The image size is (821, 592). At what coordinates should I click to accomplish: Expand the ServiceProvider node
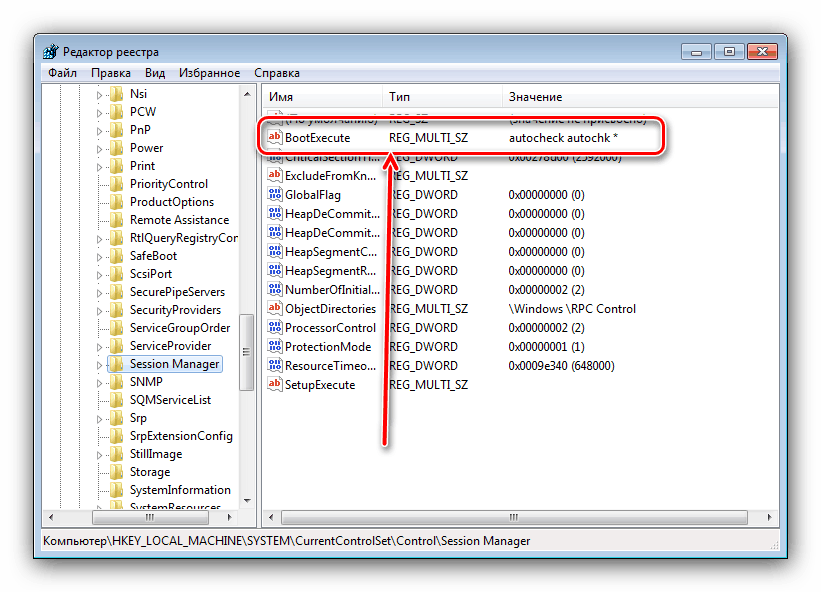tap(99, 347)
